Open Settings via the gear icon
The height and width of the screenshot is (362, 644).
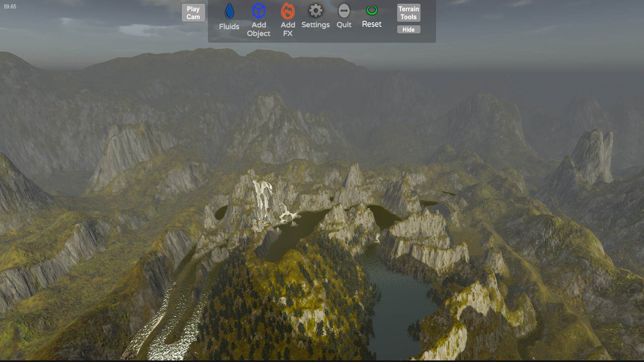tap(315, 11)
